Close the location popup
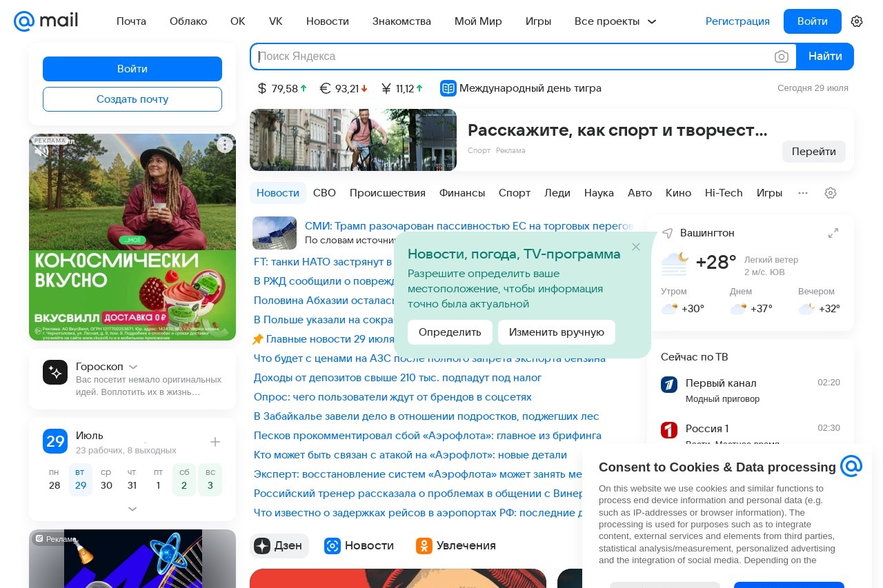Viewport: 883px width, 588px height. click(636, 247)
